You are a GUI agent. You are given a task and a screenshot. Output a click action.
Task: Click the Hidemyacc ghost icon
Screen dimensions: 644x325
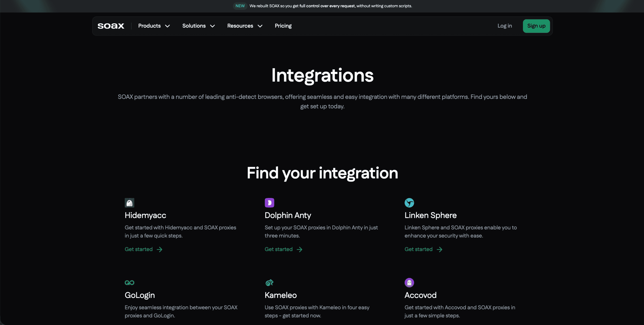pos(130,203)
